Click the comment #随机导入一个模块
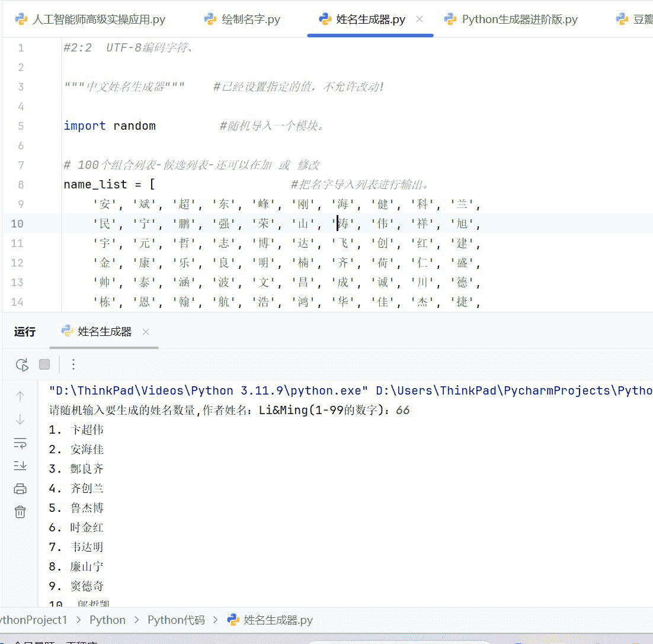653x644 pixels. click(272, 126)
